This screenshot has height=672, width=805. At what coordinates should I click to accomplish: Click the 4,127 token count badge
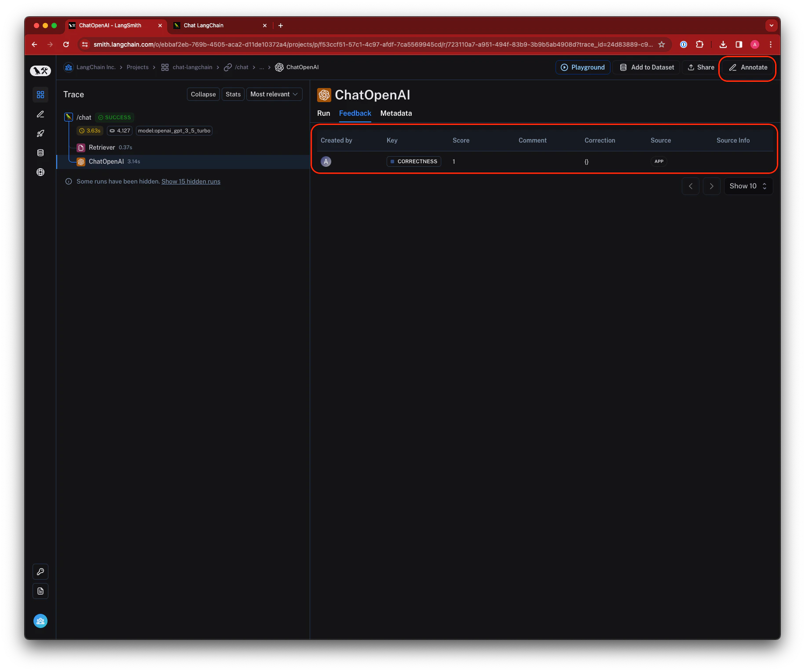pos(120,131)
